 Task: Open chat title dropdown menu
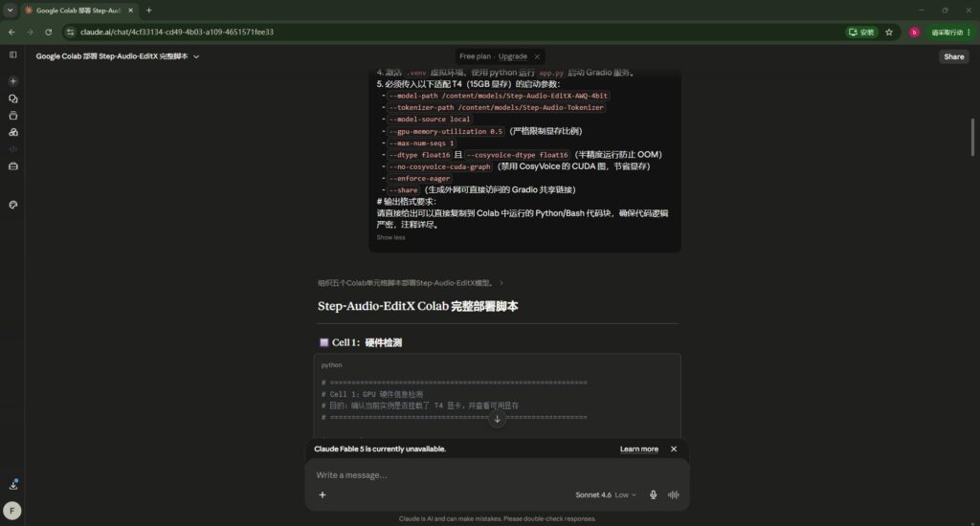(x=196, y=56)
